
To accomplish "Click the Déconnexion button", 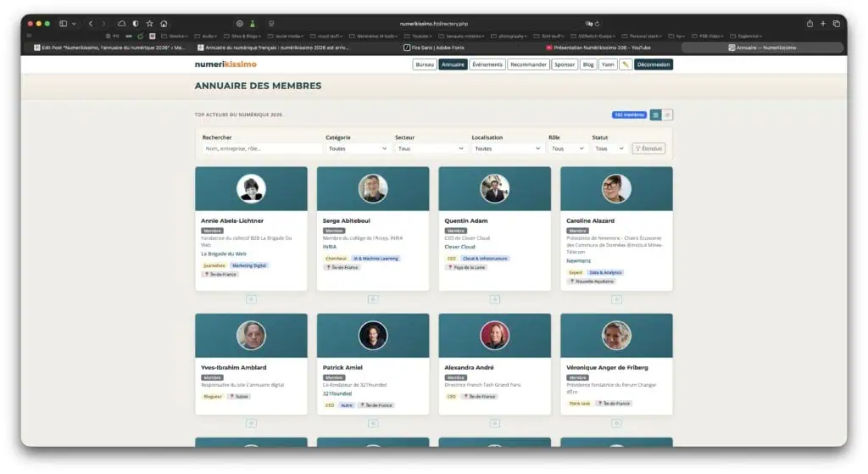I will (653, 64).
